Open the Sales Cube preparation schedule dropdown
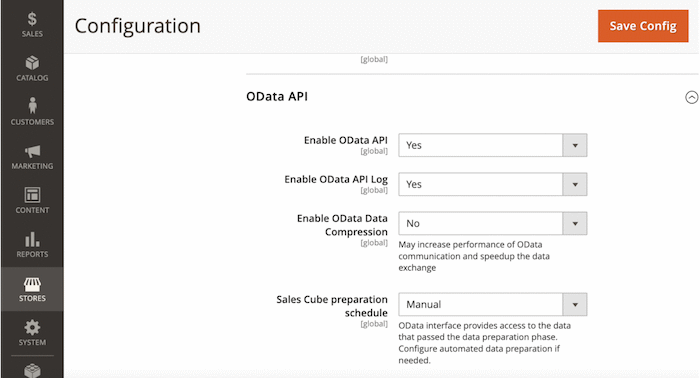Image resolution: width=700 pixels, height=378 pixels. (492, 304)
